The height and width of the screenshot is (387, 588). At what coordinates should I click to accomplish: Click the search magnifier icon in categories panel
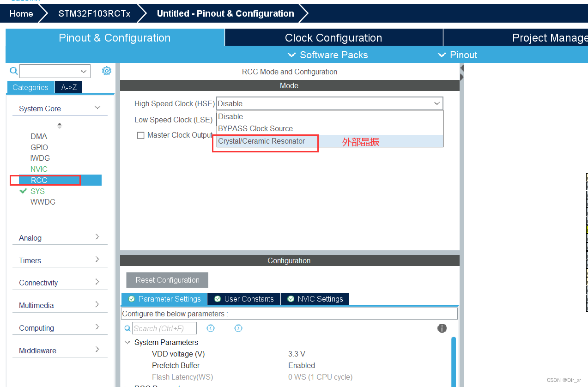click(x=14, y=71)
